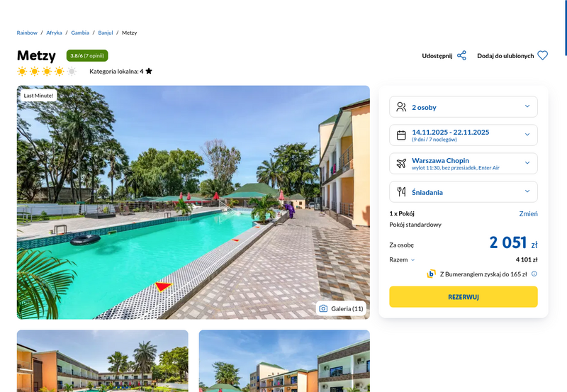The width and height of the screenshot is (567, 392).
Task: Click the airplane departure icon
Action: (401, 164)
